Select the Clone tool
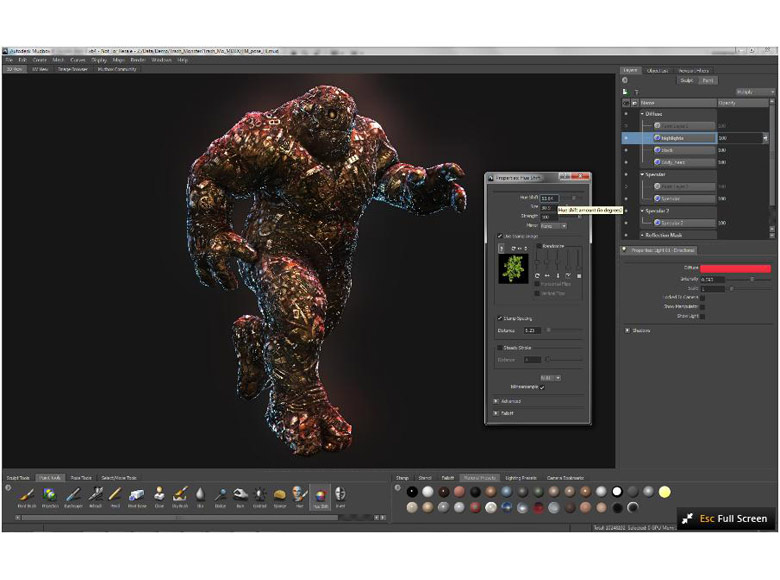 coord(159,495)
